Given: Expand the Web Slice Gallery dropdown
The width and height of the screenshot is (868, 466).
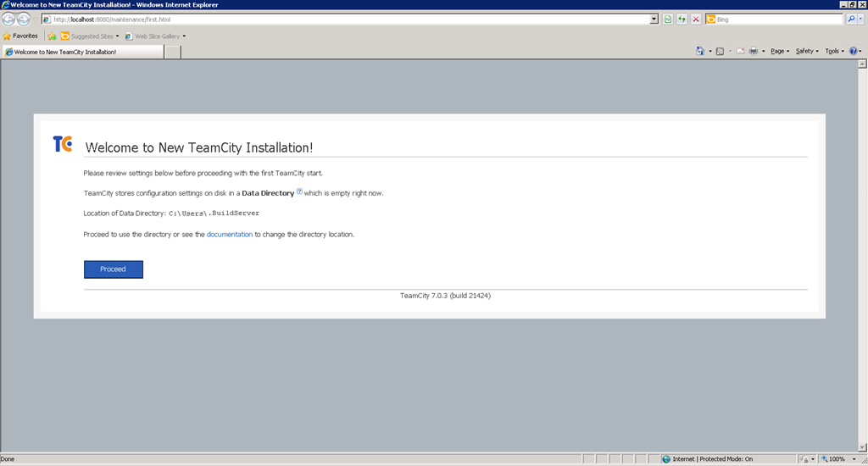Looking at the screenshot, I should coord(155,36).
